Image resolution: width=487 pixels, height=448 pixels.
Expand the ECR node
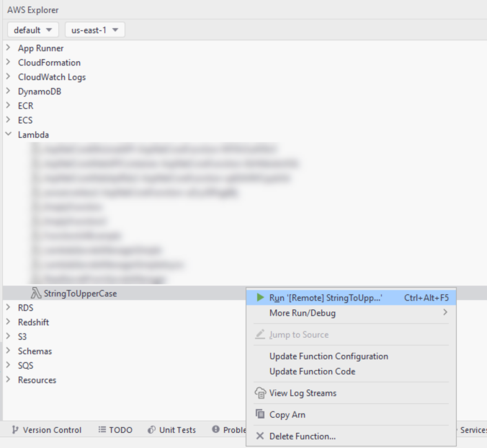point(9,105)
